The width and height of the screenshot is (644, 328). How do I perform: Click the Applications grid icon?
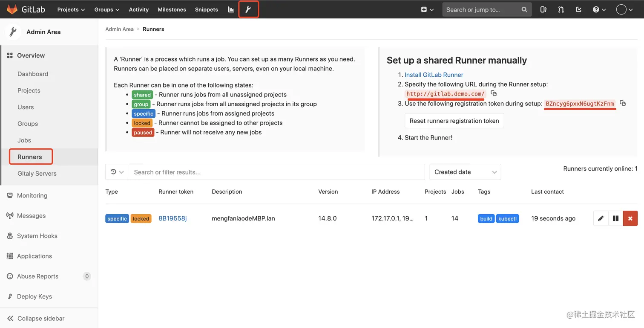(x=10, y=256)
